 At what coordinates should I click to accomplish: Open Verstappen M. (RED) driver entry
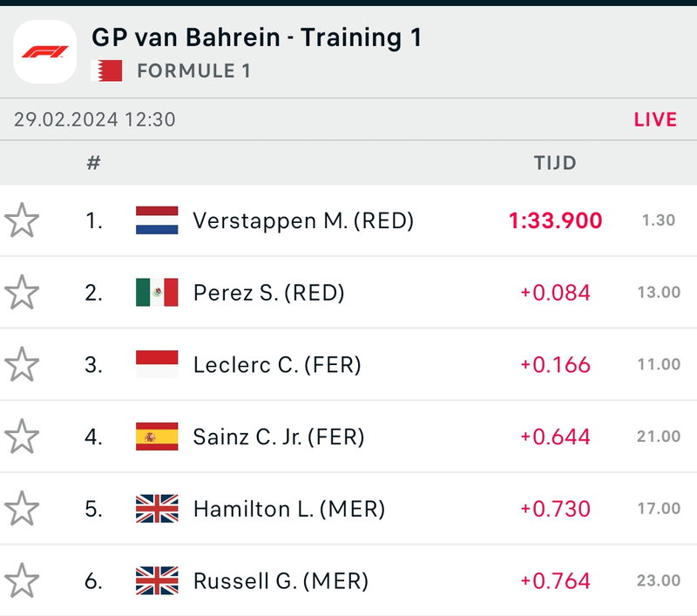pos(303,220)
